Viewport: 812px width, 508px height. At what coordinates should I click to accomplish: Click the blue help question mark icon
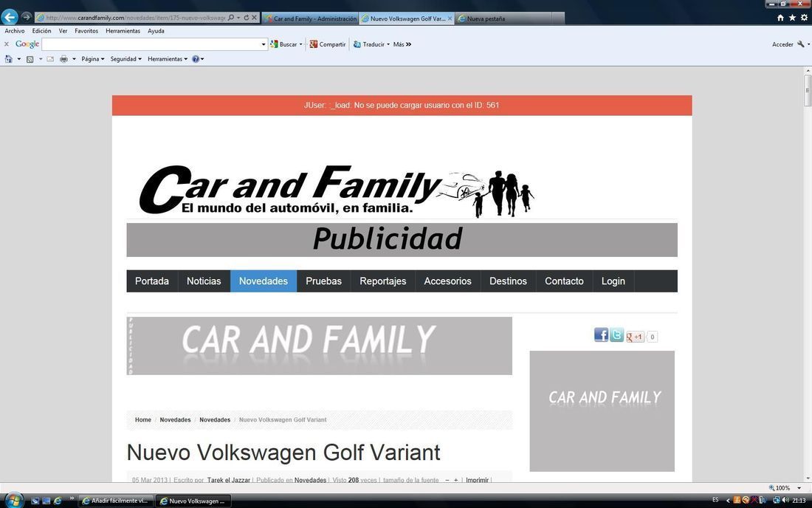tap(196, 59)
